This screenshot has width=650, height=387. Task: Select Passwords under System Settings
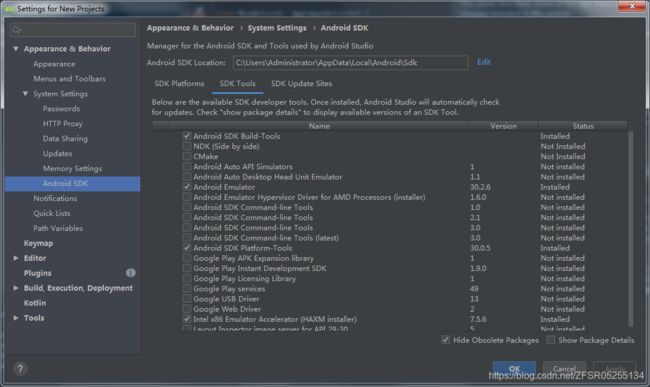61,109
